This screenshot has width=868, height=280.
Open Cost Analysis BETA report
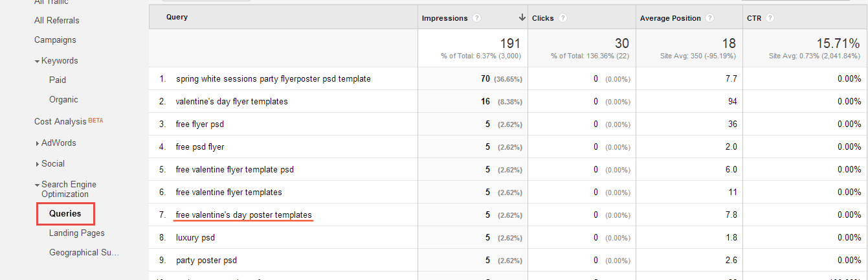click(x=69, y=121)
